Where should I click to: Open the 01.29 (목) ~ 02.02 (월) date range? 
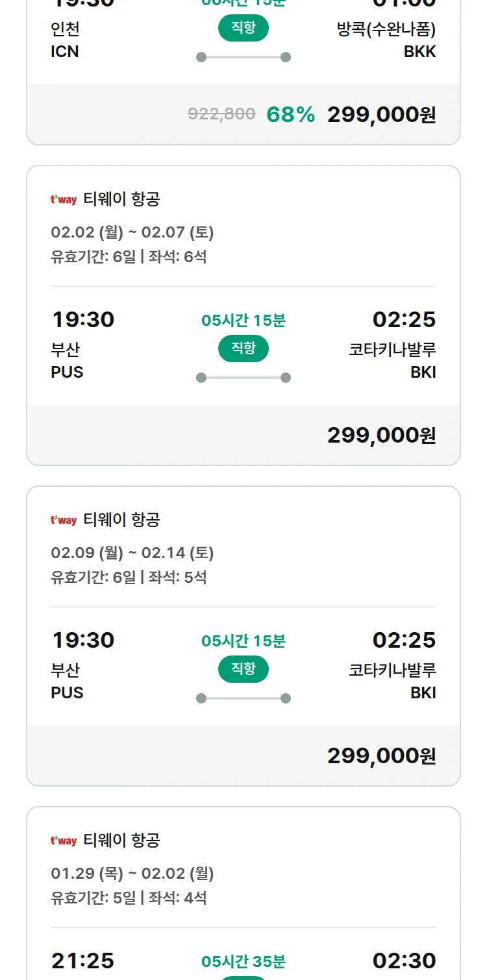coord(132,874)
